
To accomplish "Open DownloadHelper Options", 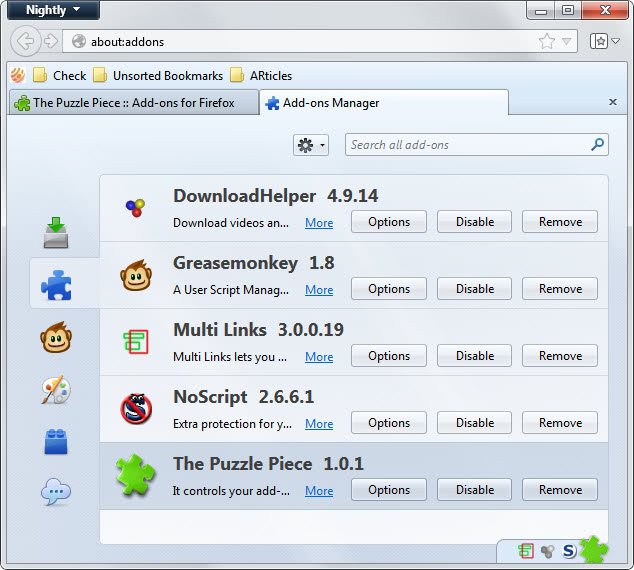I will pyautogui.click(x=389, y=222).
